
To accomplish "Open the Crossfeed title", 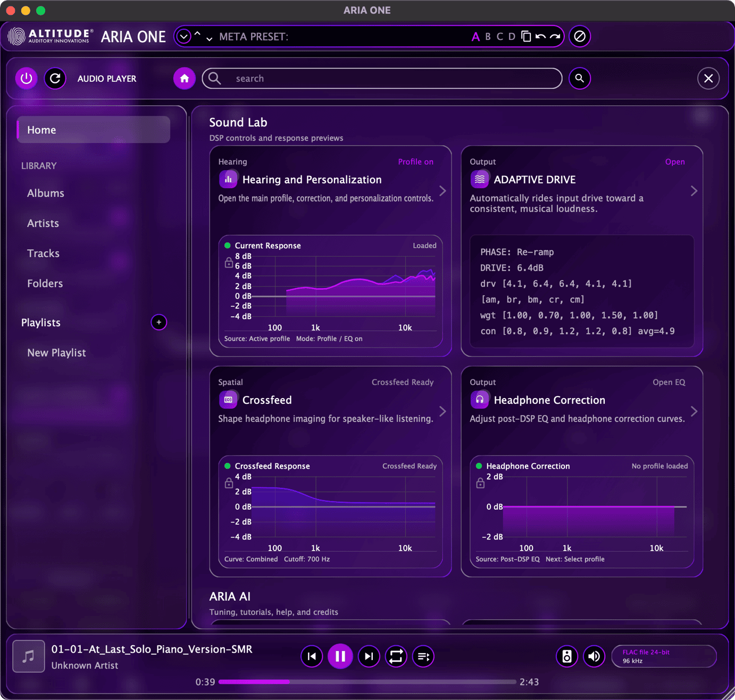I will 267,400.
